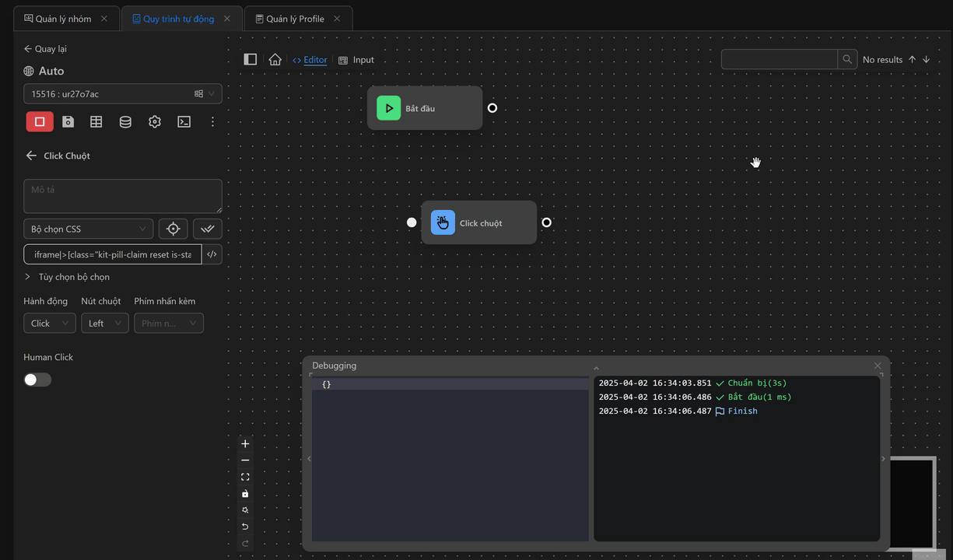Open the terminal console icon
This screenshot has height=560, width=953.
(x=184, y=122)
